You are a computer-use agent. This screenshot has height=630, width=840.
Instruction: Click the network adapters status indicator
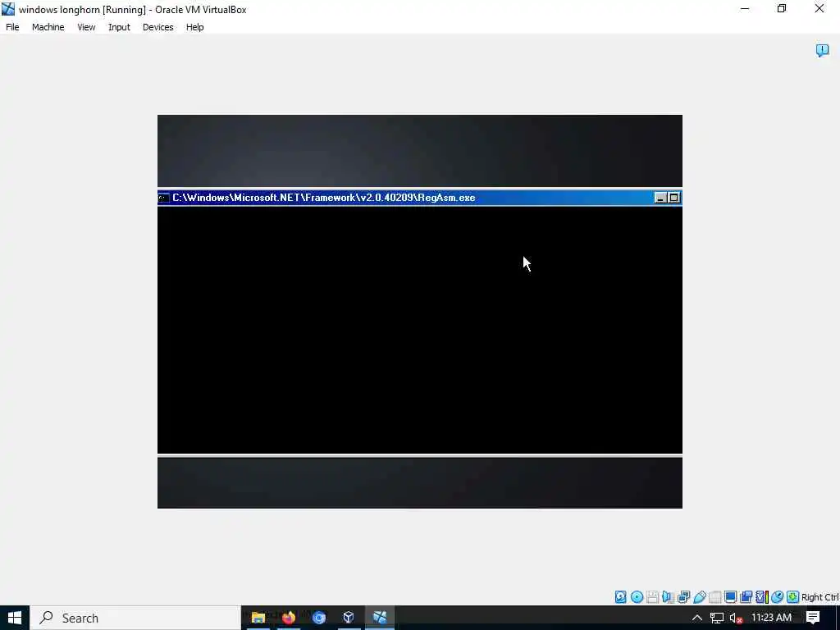click(x=683, y=597)
